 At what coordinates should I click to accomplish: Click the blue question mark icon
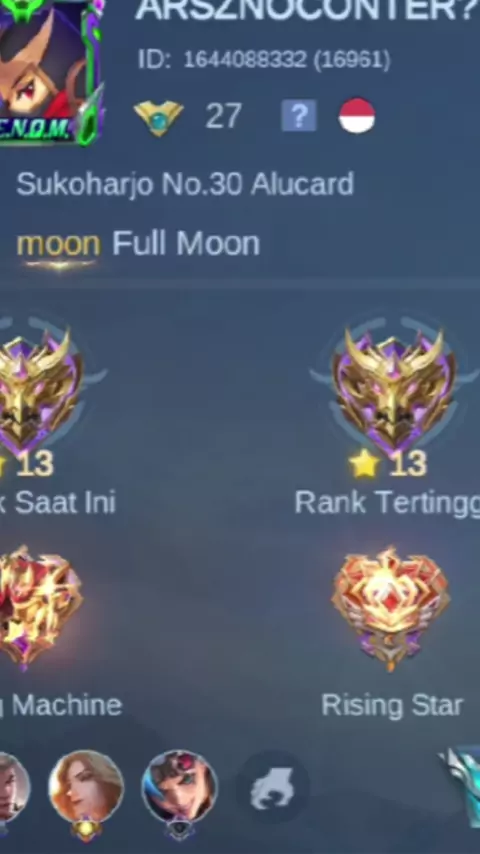(299, 115)
